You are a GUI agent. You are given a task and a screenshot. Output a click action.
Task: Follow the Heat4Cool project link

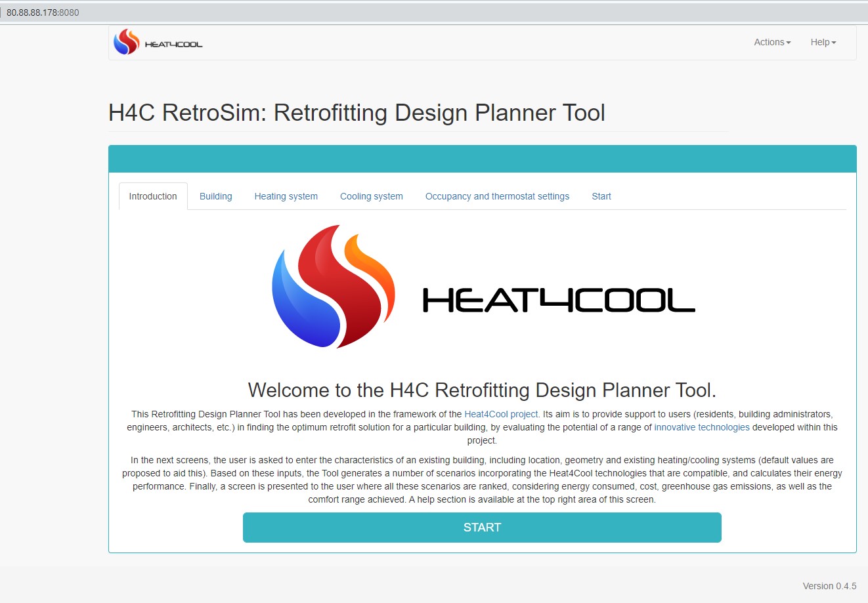pos(501,414)
